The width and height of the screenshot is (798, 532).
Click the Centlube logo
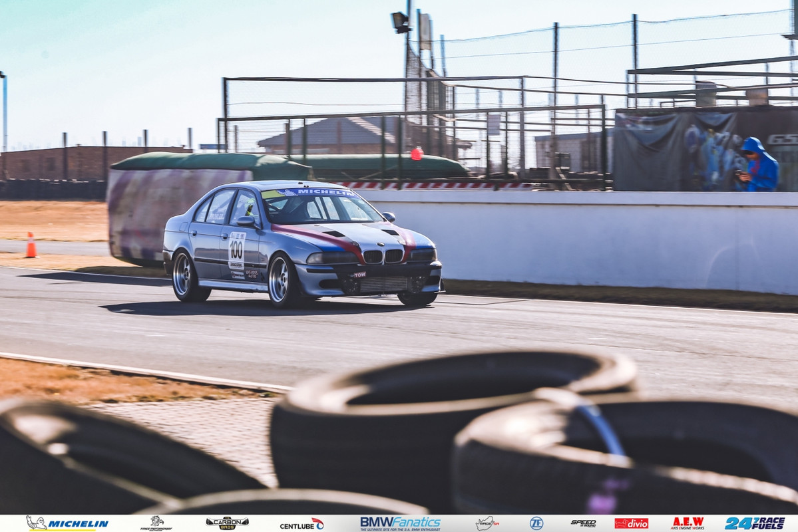click(x=301, y=524)
